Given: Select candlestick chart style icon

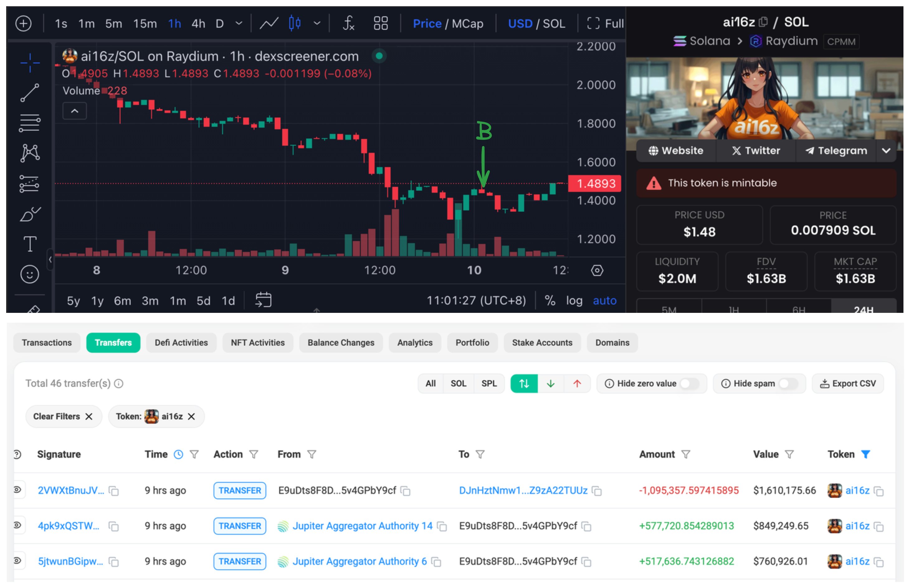Looking at the screenshot, I should 295,24.
